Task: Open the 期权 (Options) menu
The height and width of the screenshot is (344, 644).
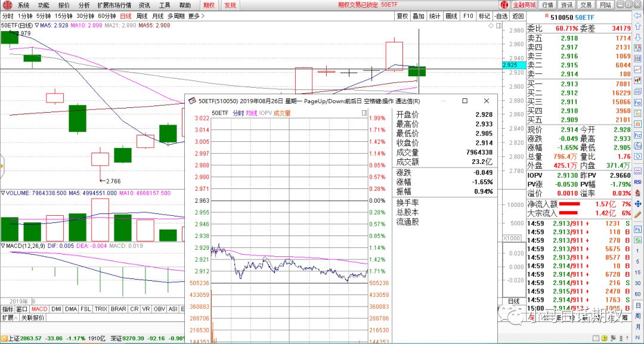Action: [210, 5]
